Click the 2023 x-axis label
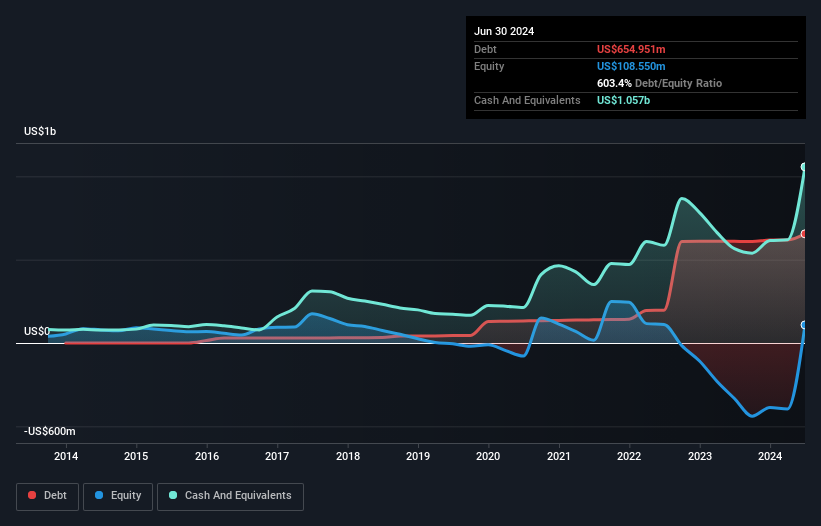Screen dimensions: 821x526 [700, 456]
